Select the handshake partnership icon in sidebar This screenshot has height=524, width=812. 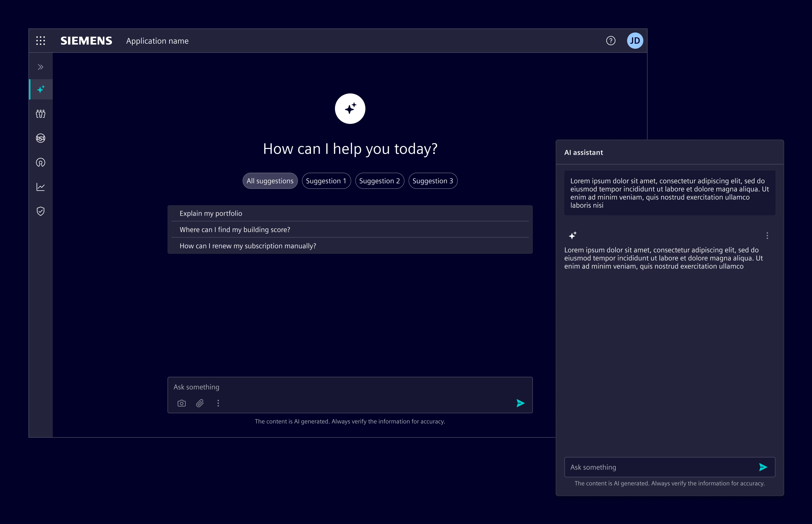[x=41, y=138]
